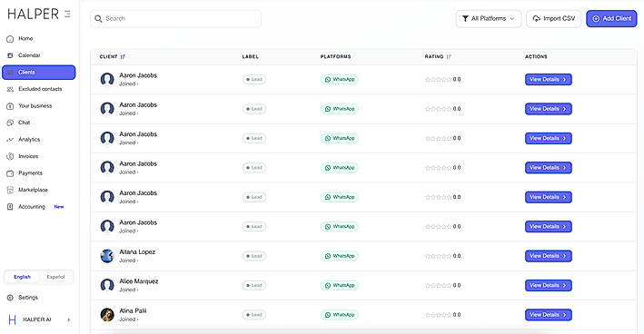The width and height of the screenshot is (644, 334).
Task: Switch language to Español
Action: coord(55,277)
